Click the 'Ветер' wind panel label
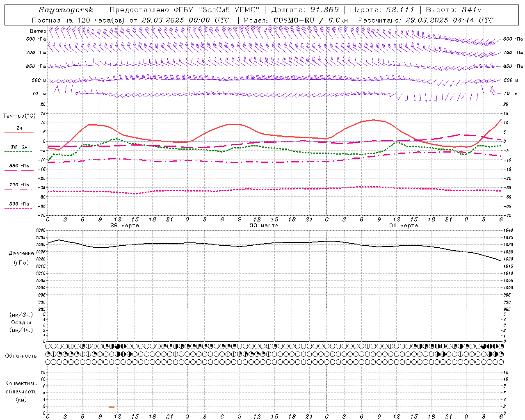 (x=38, y=31)
